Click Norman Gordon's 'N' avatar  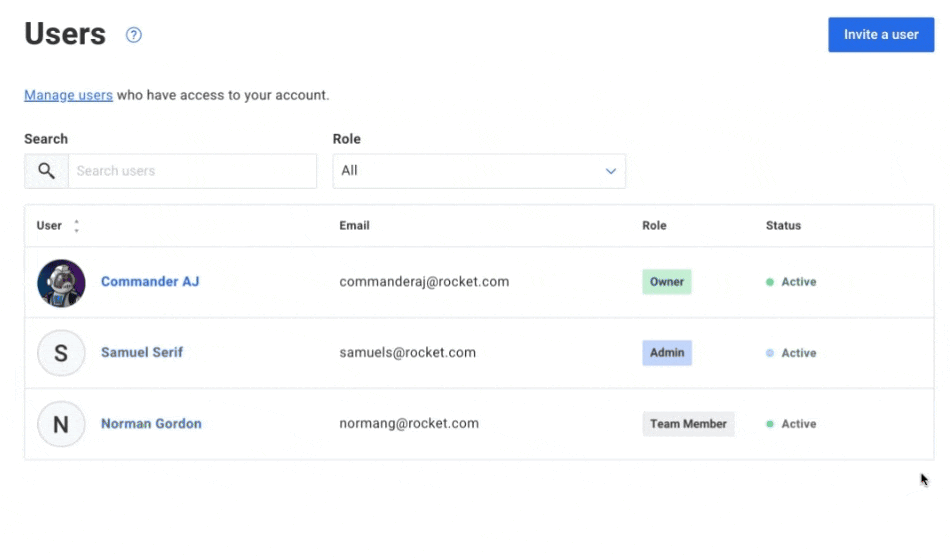[61, 424]
